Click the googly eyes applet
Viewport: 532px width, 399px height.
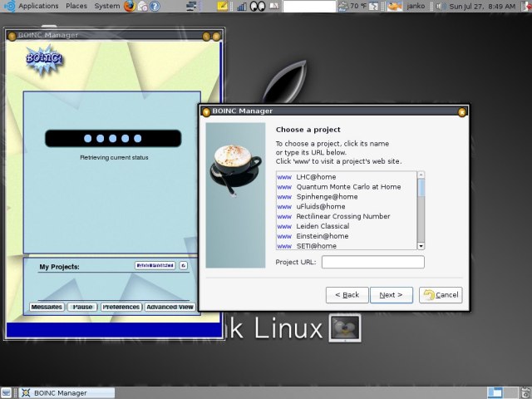258,6
